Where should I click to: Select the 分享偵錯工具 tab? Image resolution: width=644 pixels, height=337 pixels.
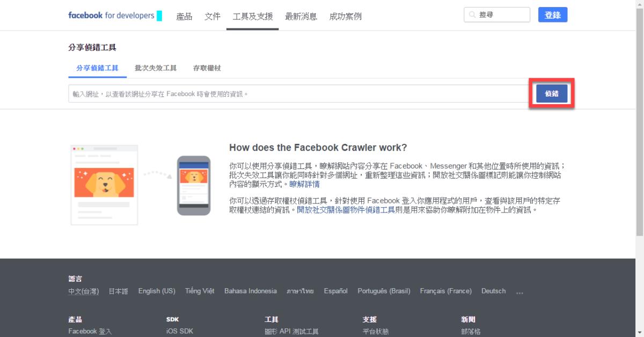[97, 68]
